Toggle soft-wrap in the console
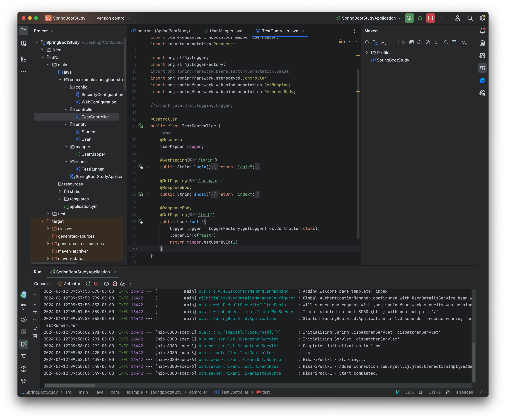Viewport: 506px width, 420px height. [35, 312]
